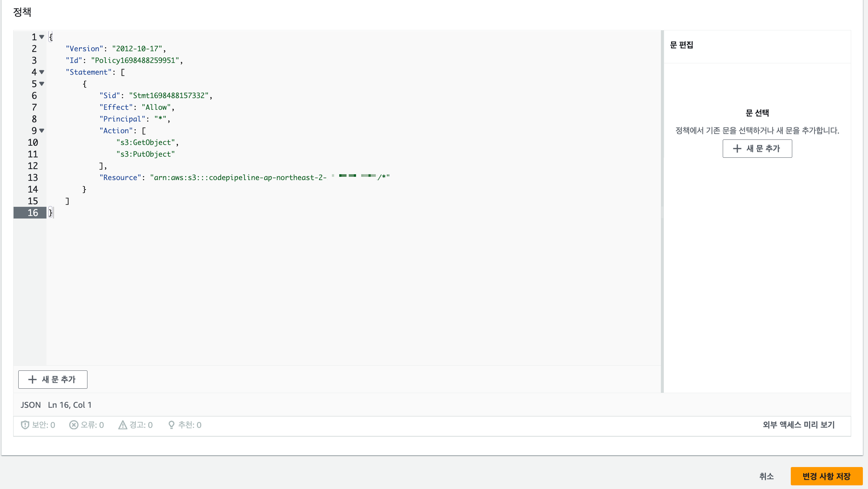Click the JSON language indicator in status bar

(31, 405)
